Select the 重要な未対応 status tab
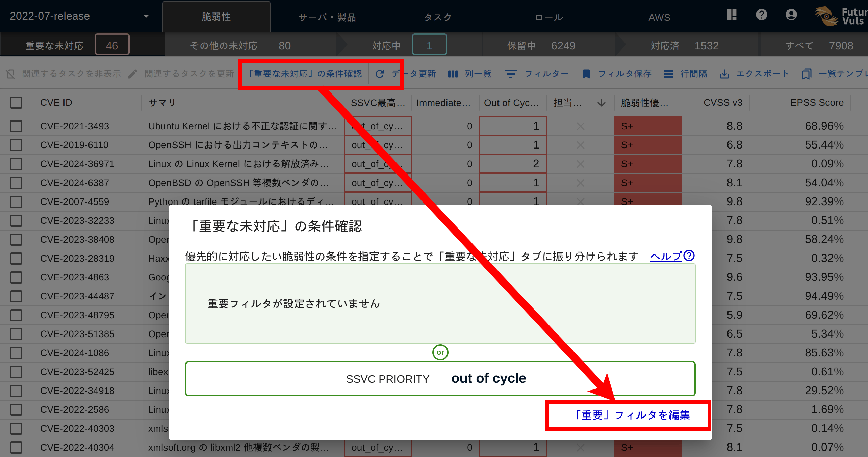868x457 pixels. point(82,45)
